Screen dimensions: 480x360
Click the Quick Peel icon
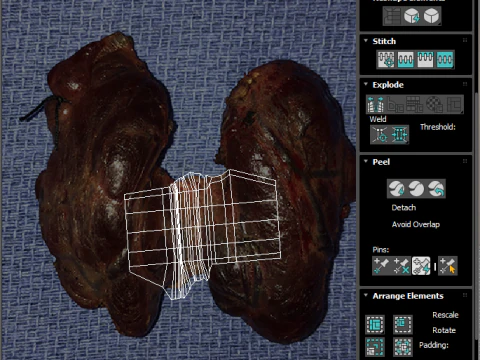[x=396, y=189]
